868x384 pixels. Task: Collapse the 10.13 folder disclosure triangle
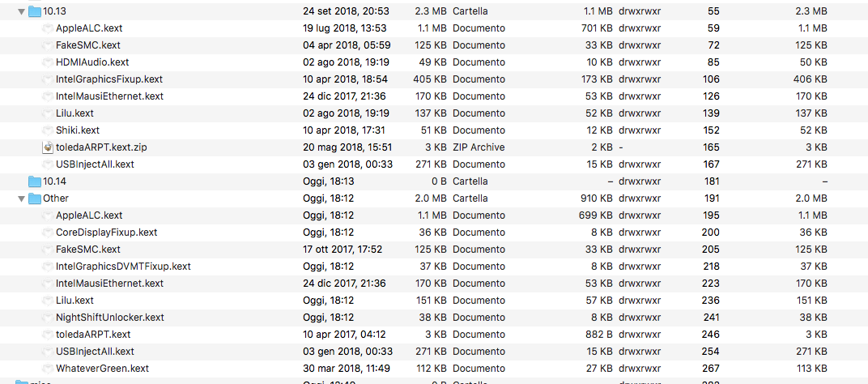point(21,11)
